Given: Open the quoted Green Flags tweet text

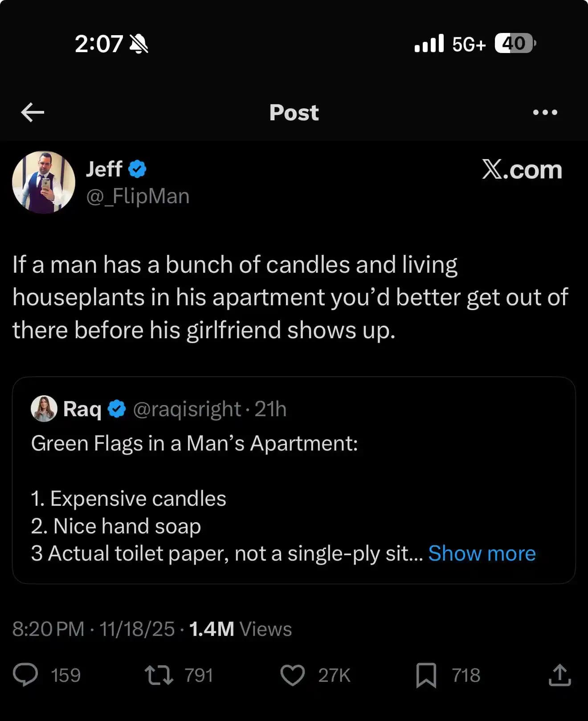Looking at the screenshot, I should (194, 443).
